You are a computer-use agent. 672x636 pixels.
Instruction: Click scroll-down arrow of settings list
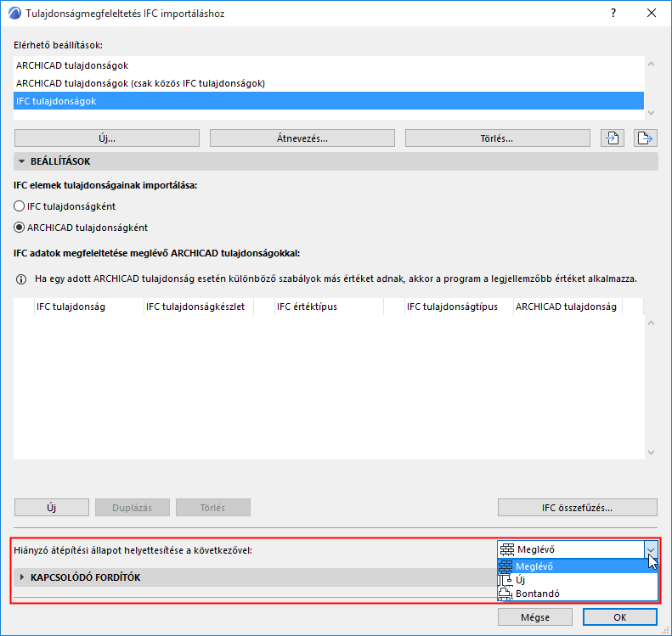pos(651,113)
